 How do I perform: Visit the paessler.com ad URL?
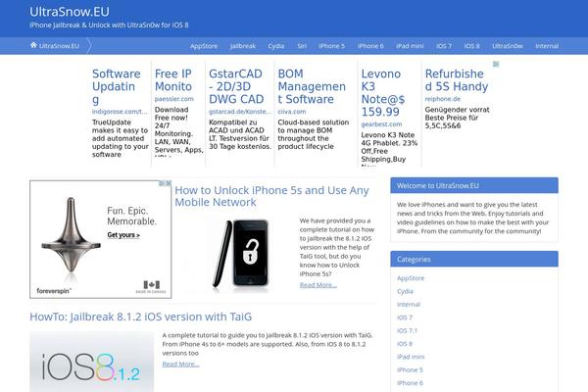[174, 99]
